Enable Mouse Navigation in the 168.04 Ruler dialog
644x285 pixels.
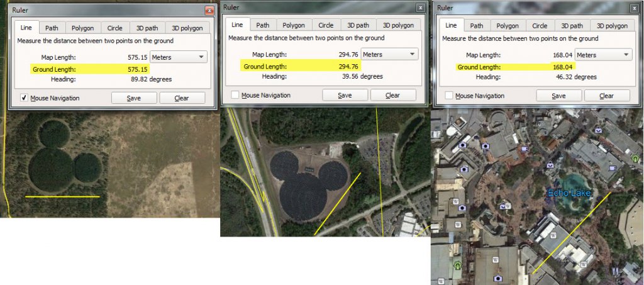tap(448, 96)
